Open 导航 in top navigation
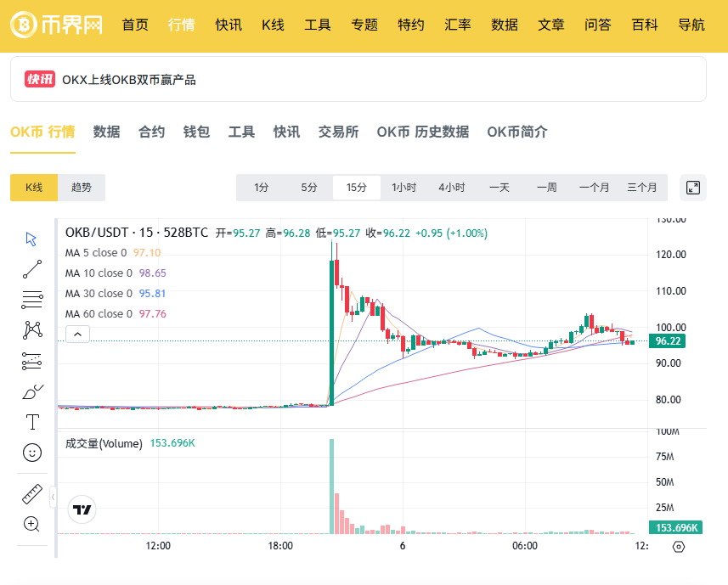 click(x=691, y=25)
